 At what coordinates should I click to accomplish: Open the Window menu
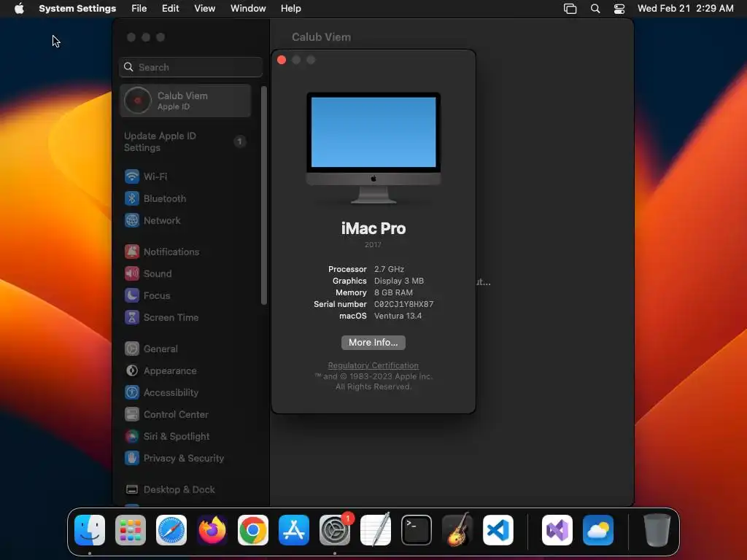pyautogui.click(x=248, y=9)
